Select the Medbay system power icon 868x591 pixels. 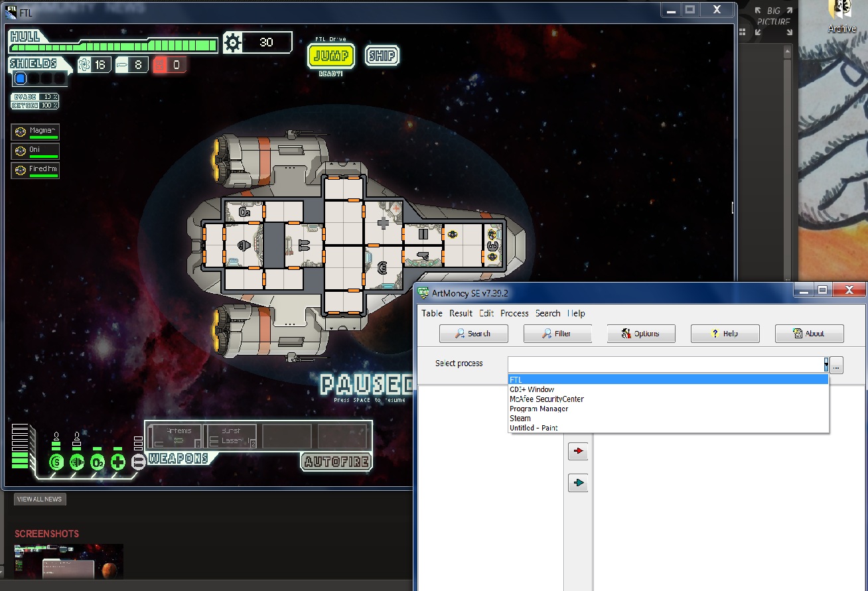(x=118, y=462)
